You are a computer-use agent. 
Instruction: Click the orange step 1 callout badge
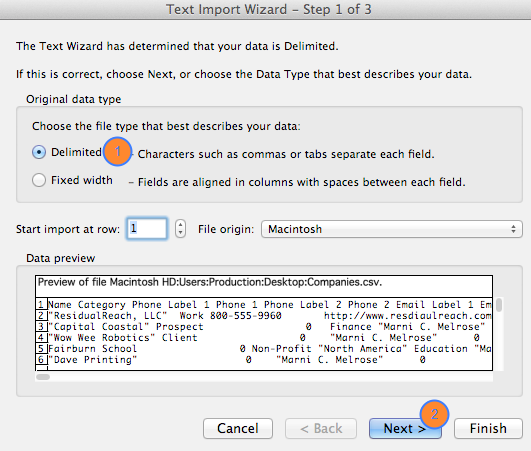tap(117, 151)
